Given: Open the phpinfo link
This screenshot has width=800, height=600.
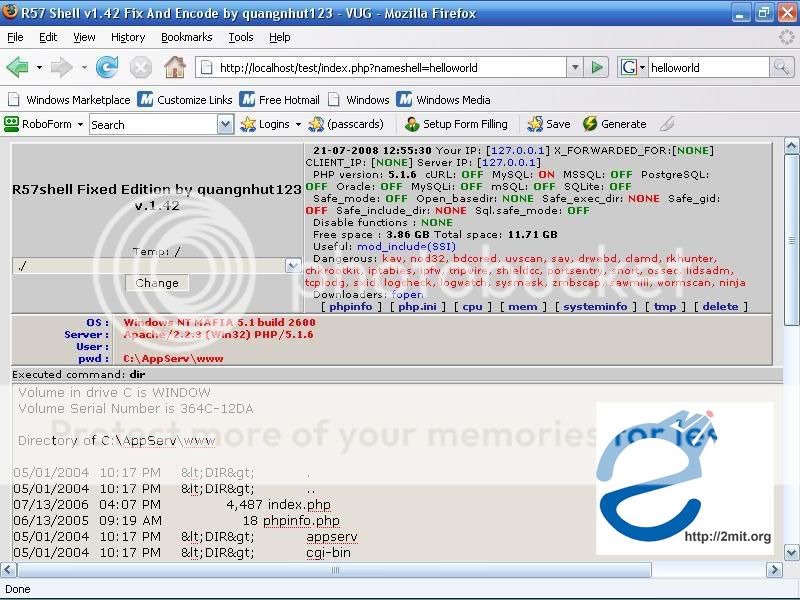Looking at the screenshot, I should [350, 307].
